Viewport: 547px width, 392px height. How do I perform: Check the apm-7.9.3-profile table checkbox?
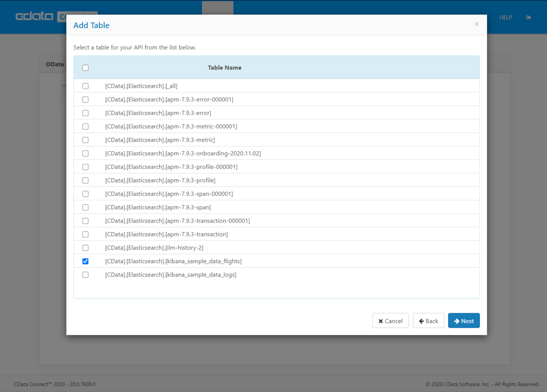85,180
